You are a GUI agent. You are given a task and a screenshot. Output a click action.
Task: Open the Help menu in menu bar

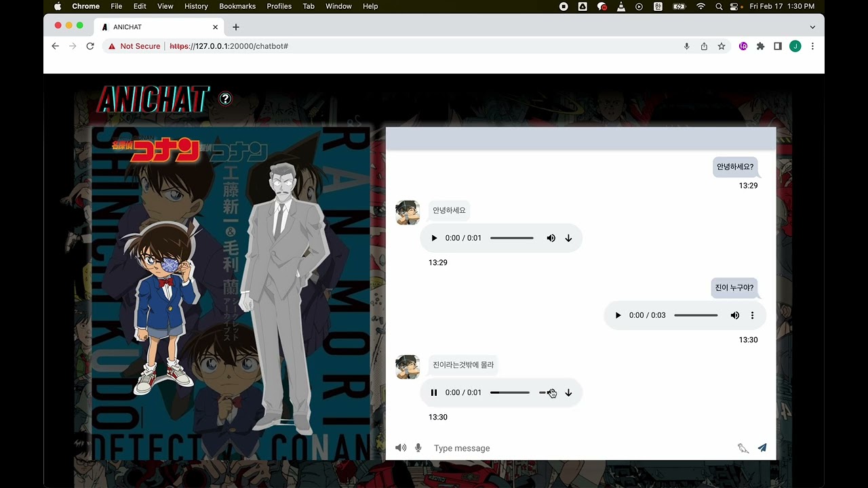[370, 6]
